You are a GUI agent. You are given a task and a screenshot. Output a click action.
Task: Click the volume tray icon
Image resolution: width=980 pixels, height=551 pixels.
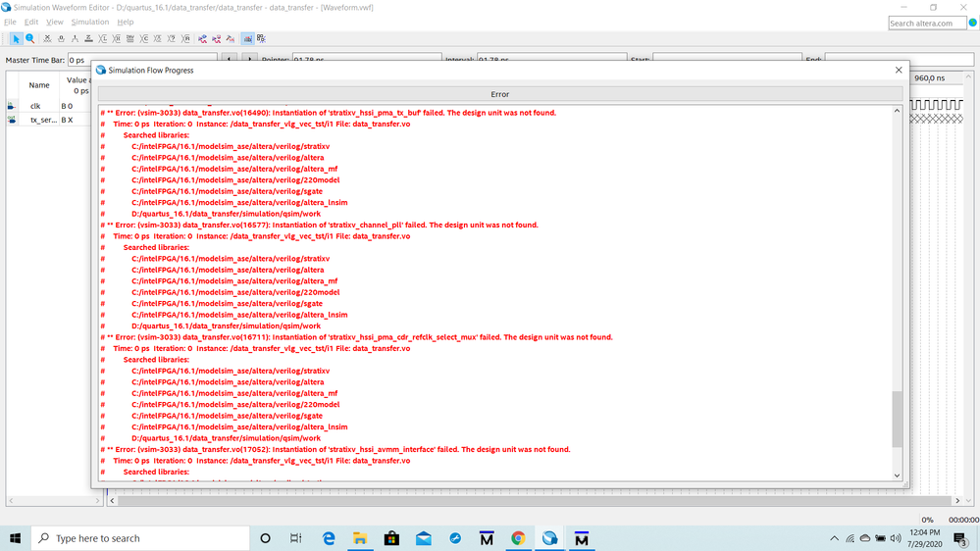[896, 538]
